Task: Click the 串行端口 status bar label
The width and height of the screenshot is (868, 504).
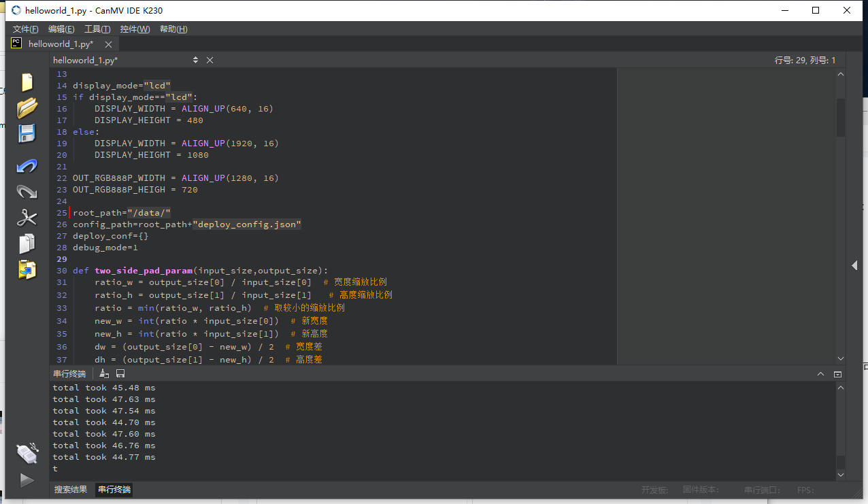Action: [x=763, y=490]
